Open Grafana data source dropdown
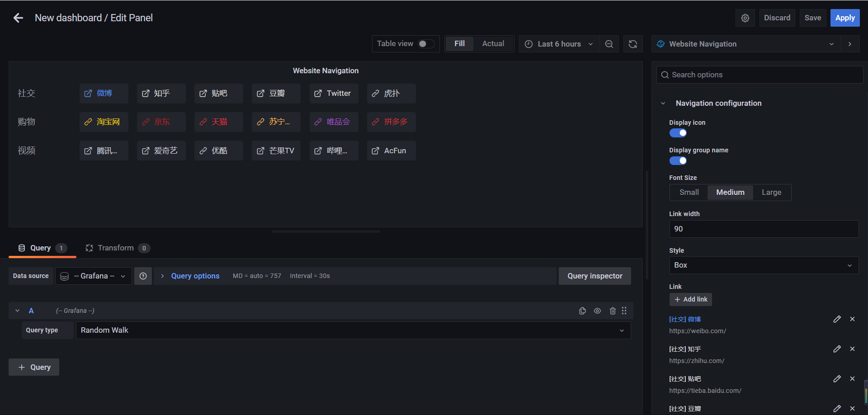Image resolution: width=868 pixels, height=415 pixels. pos(94,276)
